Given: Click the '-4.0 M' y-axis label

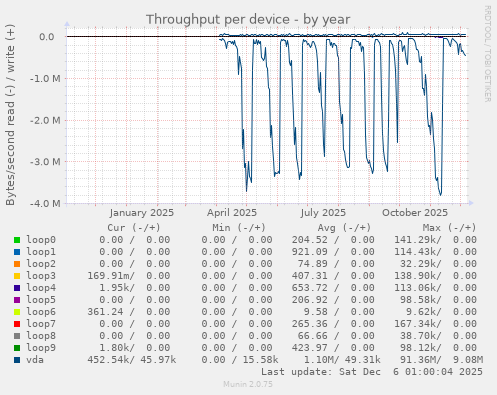Looking at the screenshot, I should pos(45,203).
